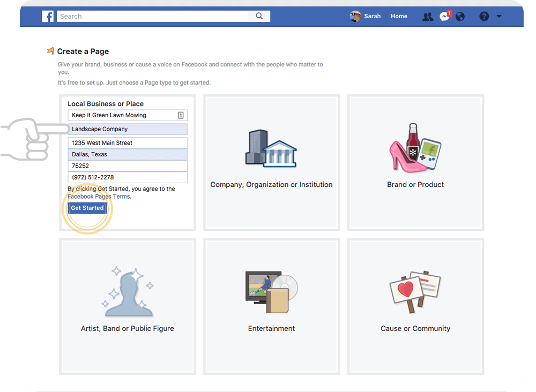The height and width of the screenshot is (392, 536).
Task: Select the Cause or Community icon
Action: (x=415, y=292)
